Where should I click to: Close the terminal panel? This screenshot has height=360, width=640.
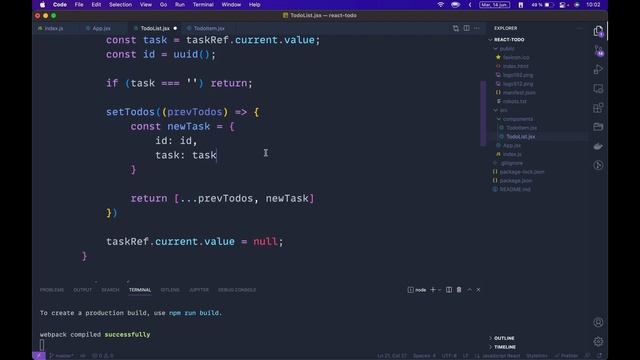point(478,290)
